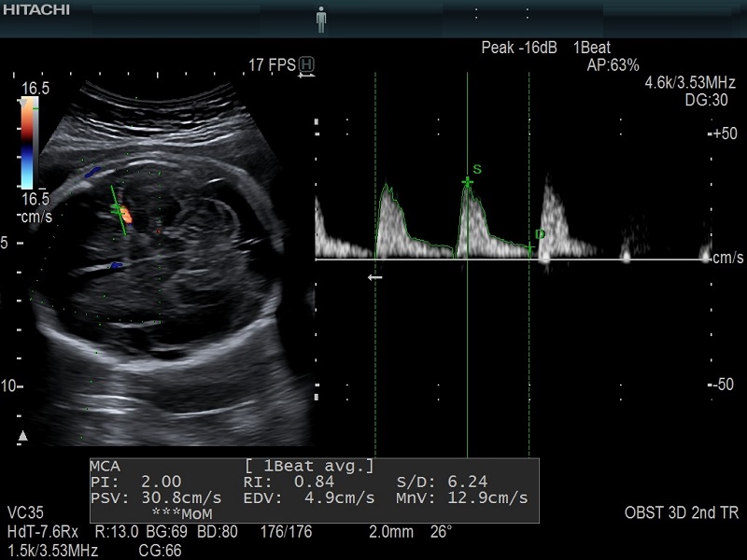The width and height of the screenshot is (747, 560).
Task: Click the green S systolic peak marker
Action: pyautogui.click(x=469, y=182)
